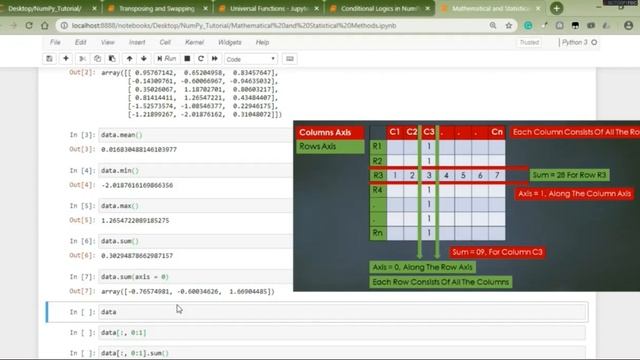This screenshot has height=360, width=640.
Task: Select the data[:, 0:1].sum() cell
Action: (342, 353)
